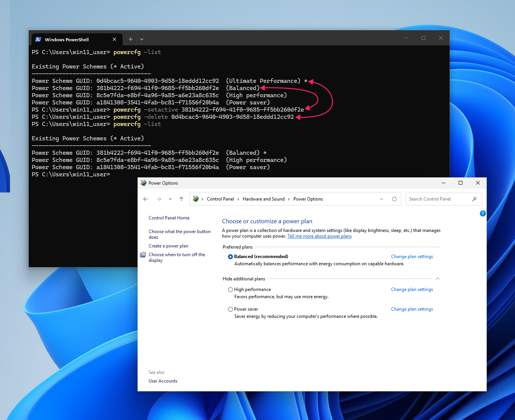This screenshot has width=515, height=420.
Task: Open the terminal profile dropdown arrow
Action: [142, 39]
